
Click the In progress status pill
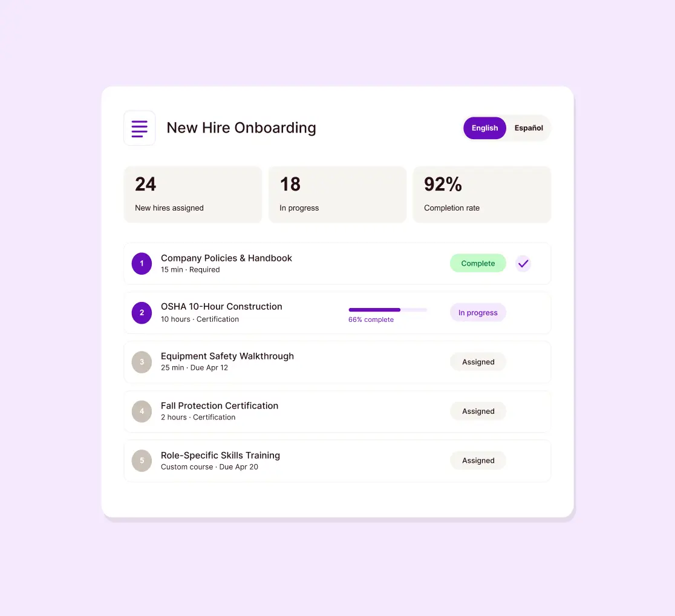point(478,313)
